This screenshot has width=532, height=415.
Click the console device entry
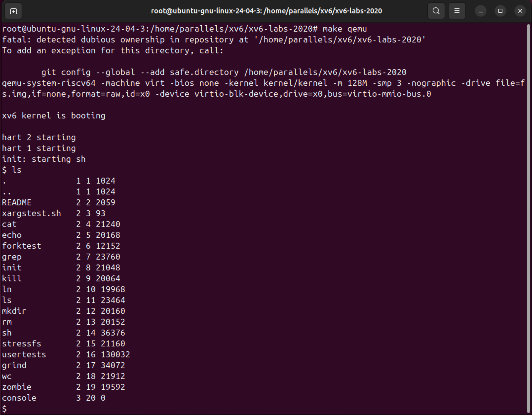[19, 398]
